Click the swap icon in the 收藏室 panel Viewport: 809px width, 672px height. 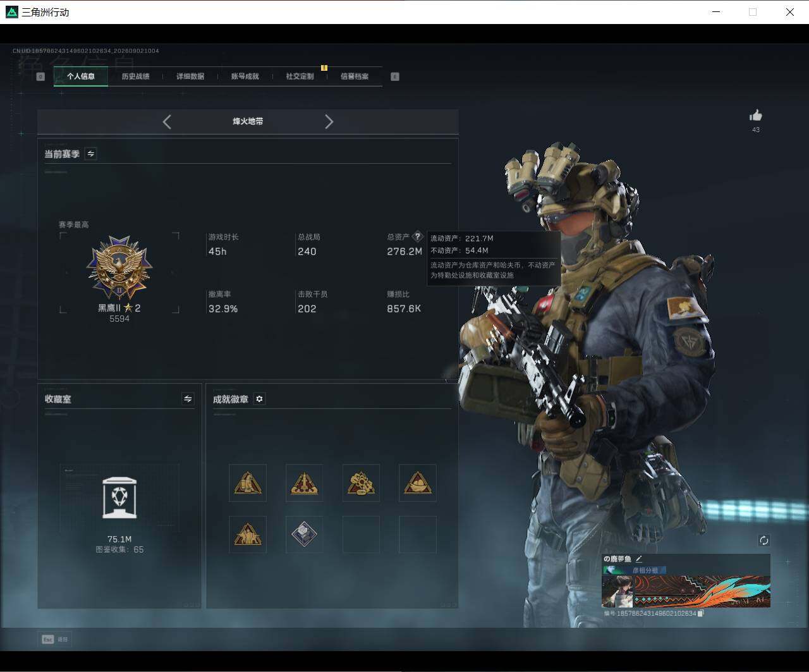tap(188, 399)
